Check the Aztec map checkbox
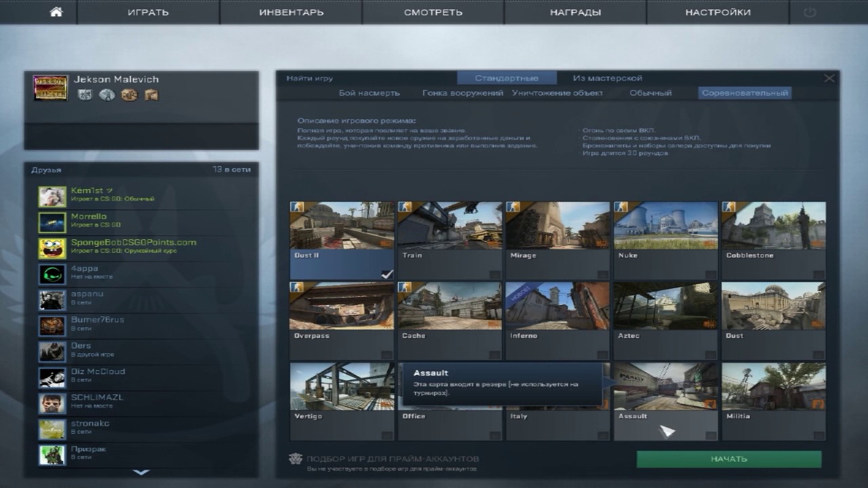 coord(711,354)
